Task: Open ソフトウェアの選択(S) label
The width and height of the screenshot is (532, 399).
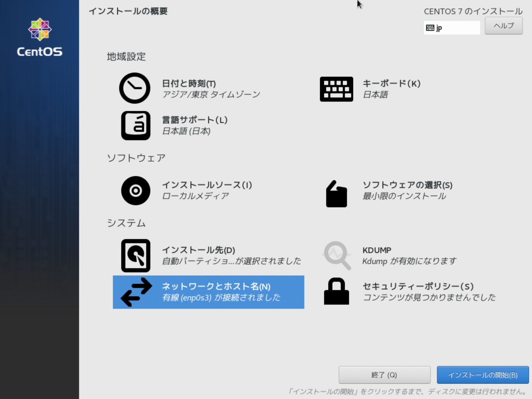Action: coord(407,185)
